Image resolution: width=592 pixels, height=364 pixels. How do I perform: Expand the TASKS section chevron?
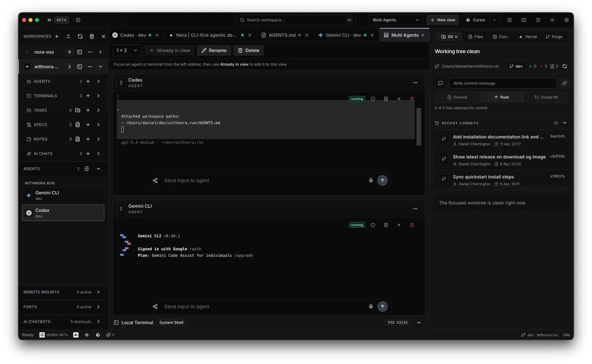(x=98, y=110)
